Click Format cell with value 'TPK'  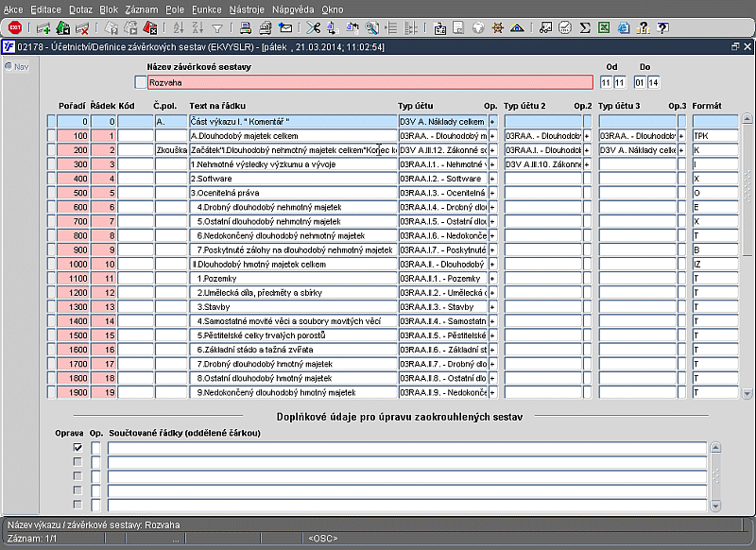tap(715, 136)
